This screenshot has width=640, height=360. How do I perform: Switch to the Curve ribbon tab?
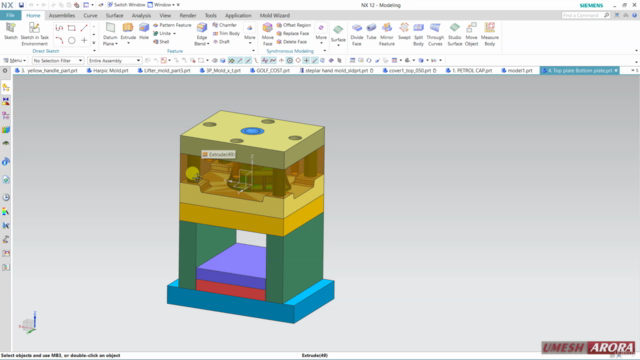pyautogui.click(x=90, y=16)
